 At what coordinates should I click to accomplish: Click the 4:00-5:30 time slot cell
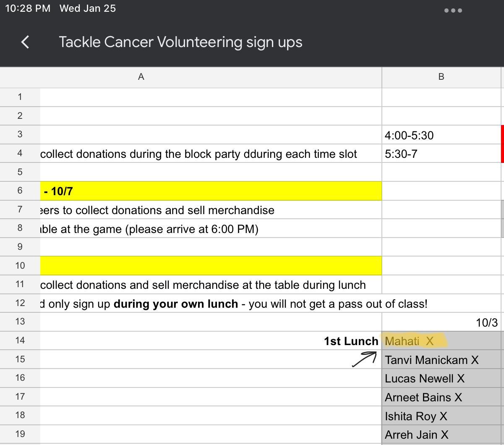click(x=441, y=135)
